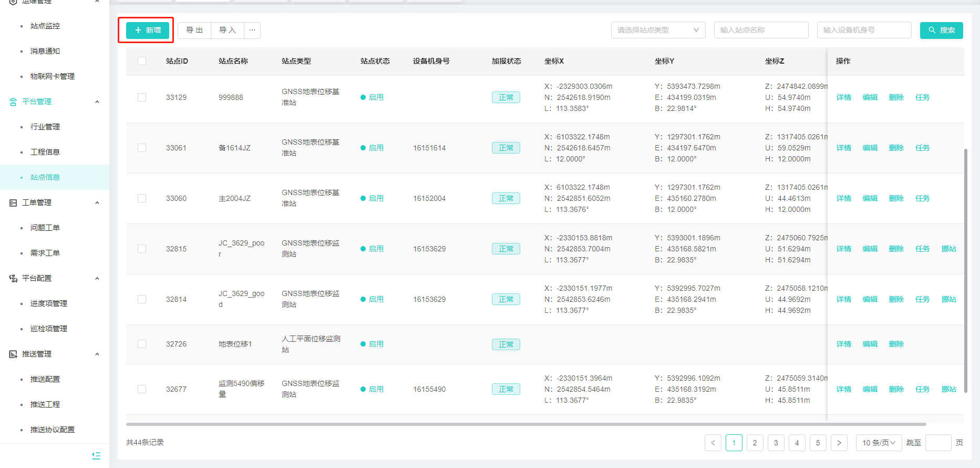This screenshot has width=980, height=468.
Task: Open the station type dropdown
Action: tap(658, 30)
